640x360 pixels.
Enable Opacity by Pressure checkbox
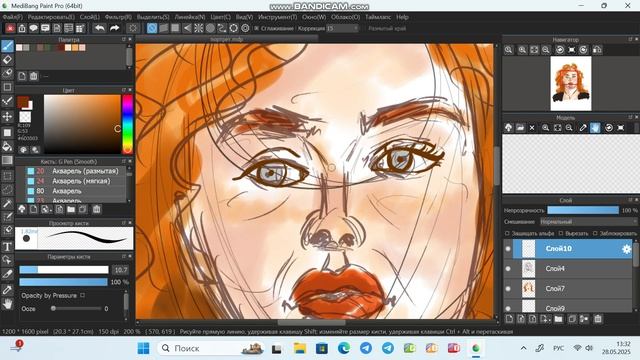82,295
